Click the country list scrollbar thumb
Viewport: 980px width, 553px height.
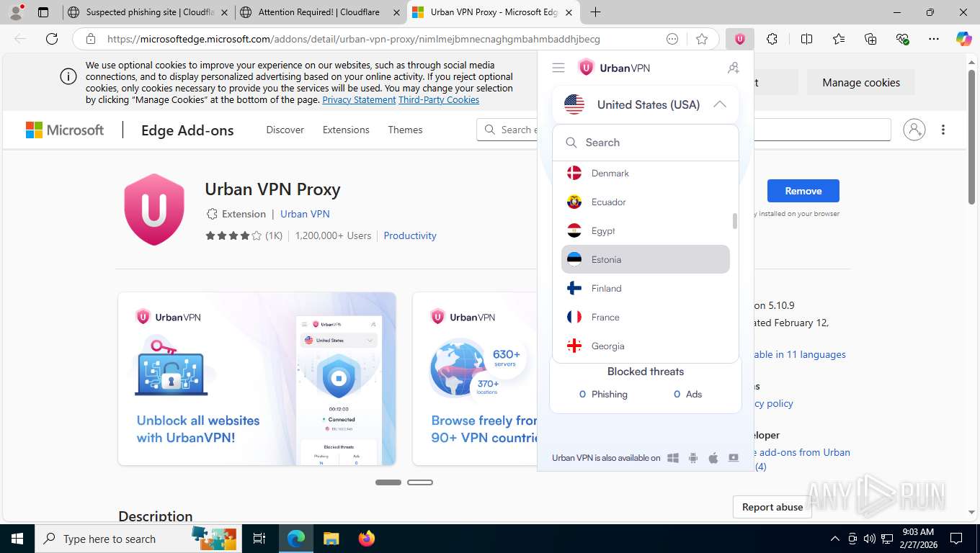(x=735, y=221)
